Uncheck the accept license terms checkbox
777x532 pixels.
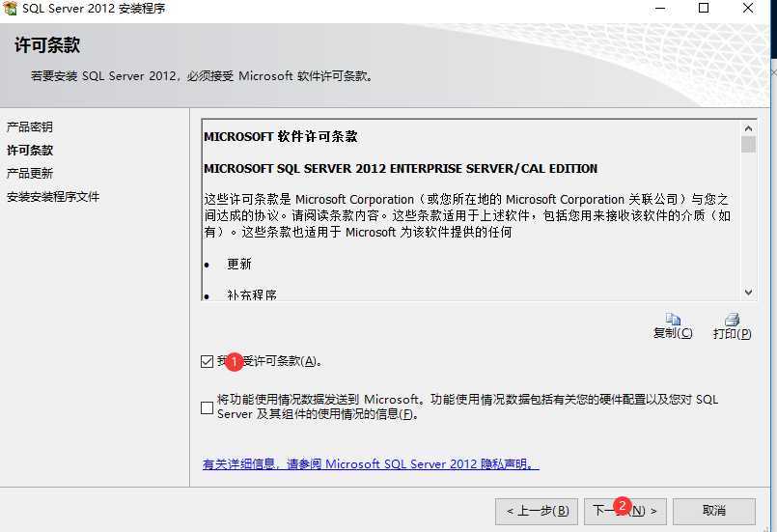(208, 361)
